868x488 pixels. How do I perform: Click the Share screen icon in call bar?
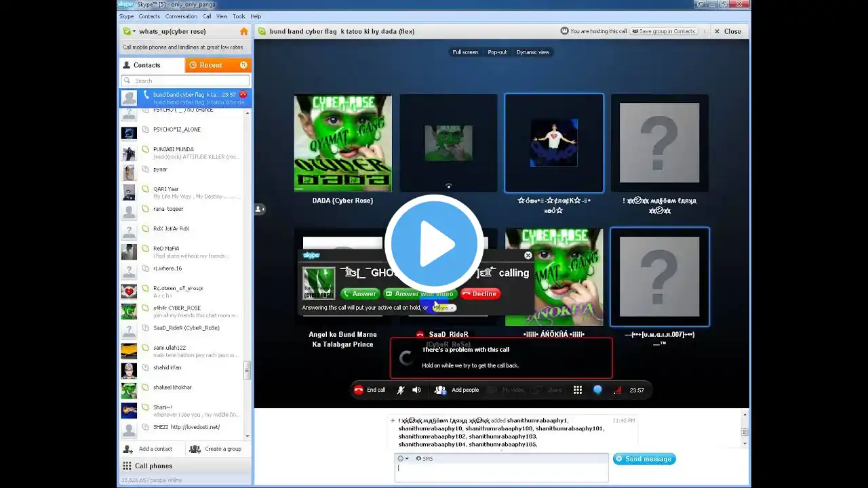536,390
